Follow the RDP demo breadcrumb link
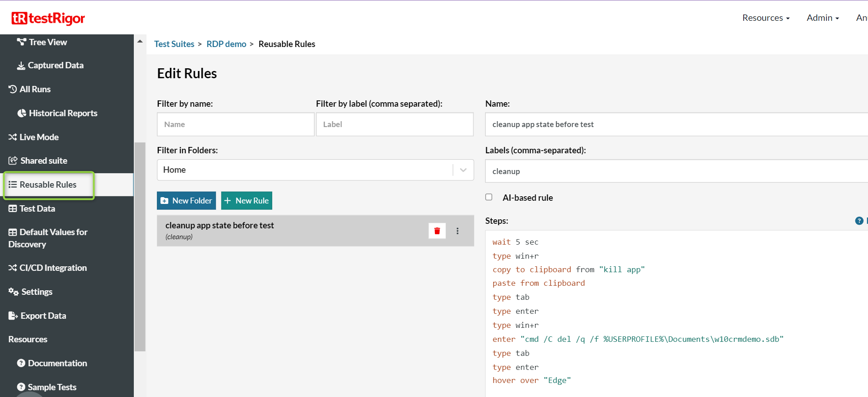This screenshot has height=397, width=868. click(x=226, y=44)
